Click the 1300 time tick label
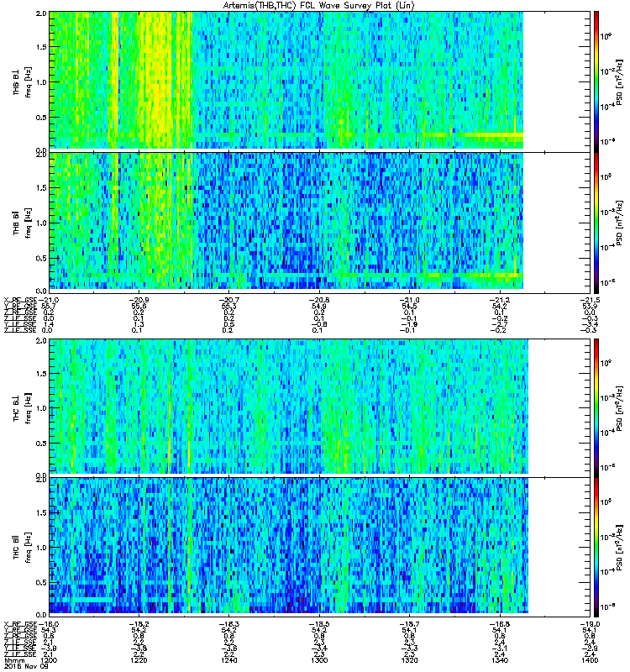Screen dimensions: 630x672 319,660
